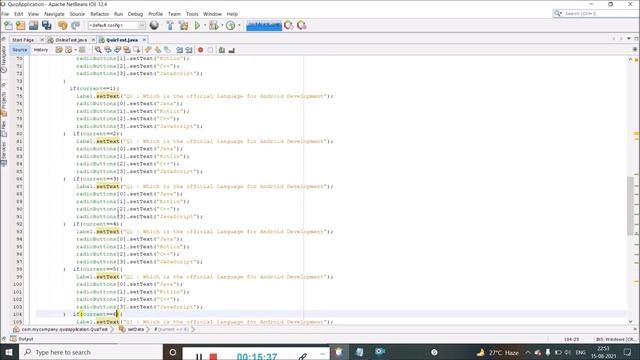Open the Source menu
This screenshot has width=640, height=360.
point(77,14)
